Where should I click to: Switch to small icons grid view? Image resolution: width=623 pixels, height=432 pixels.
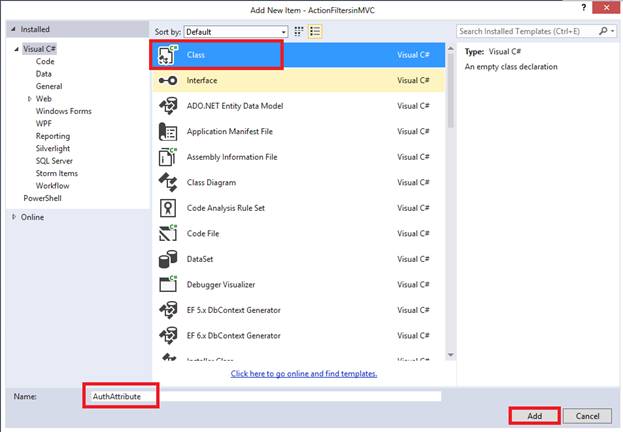coord(299,31)
